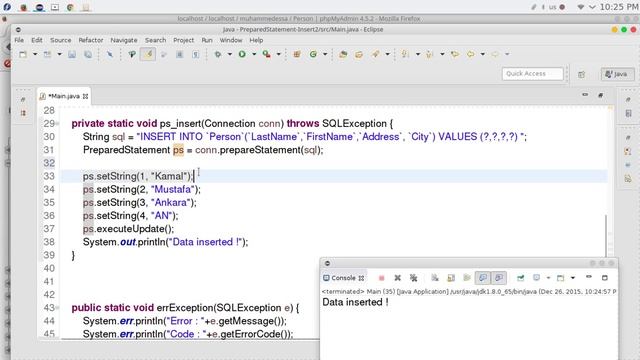Open the Window menu

click(x=231, y=40)
